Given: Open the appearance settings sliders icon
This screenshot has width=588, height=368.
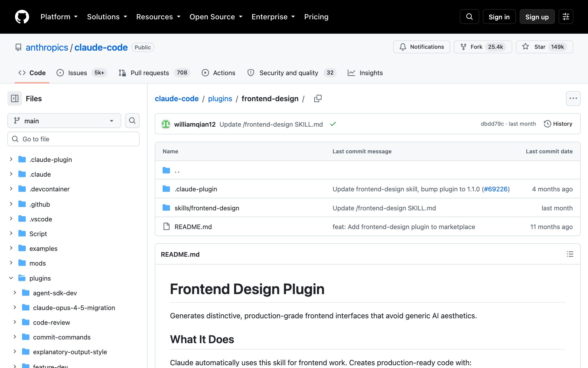Looking at the screenshot, I should click(x=566, y=17).
